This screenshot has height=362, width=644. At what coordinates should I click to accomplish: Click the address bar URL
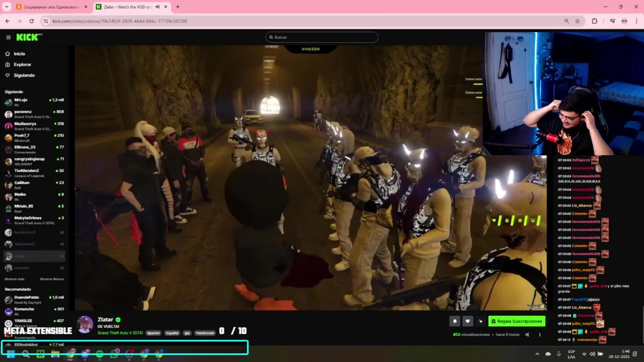click(120, 21)
